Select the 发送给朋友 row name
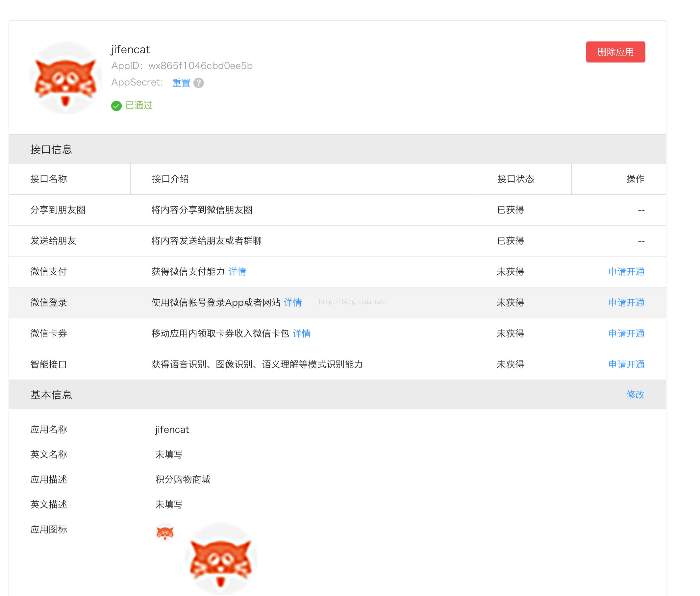The height and width of the screenshot is (596, 700). pyautogui.click(x=53, y=241)
